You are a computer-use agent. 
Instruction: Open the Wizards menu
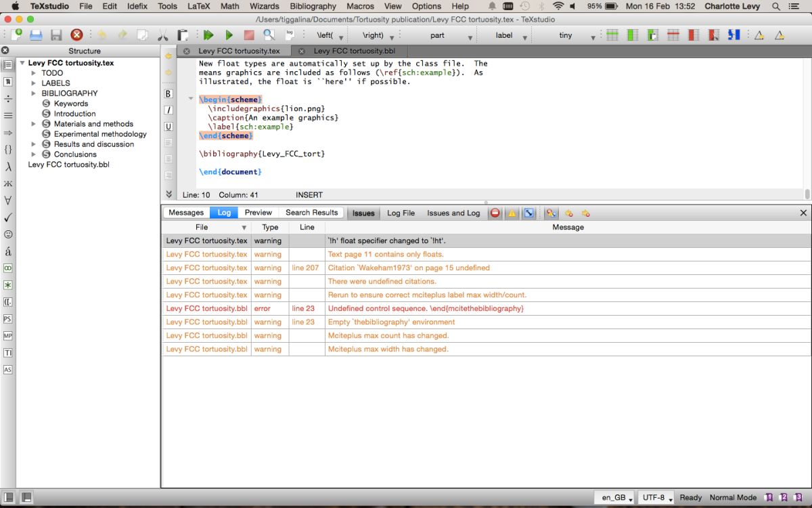coord(265,6)
